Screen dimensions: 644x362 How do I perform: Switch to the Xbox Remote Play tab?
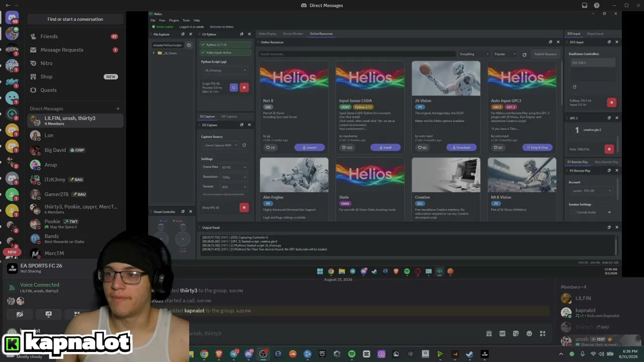pyautogui.click(x=606, y=162)
